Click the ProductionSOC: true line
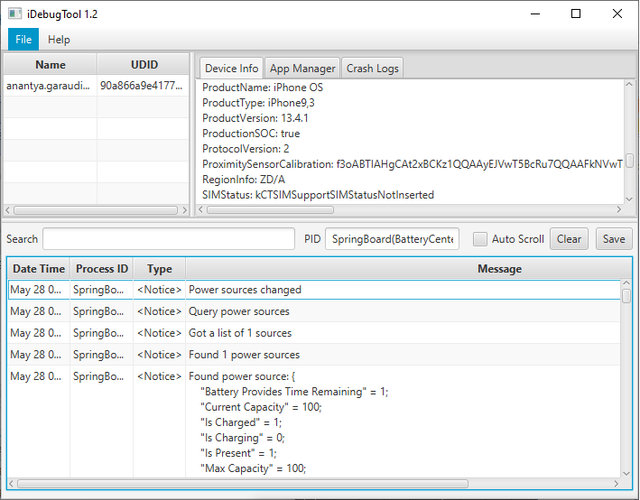 tap(251, 133)
